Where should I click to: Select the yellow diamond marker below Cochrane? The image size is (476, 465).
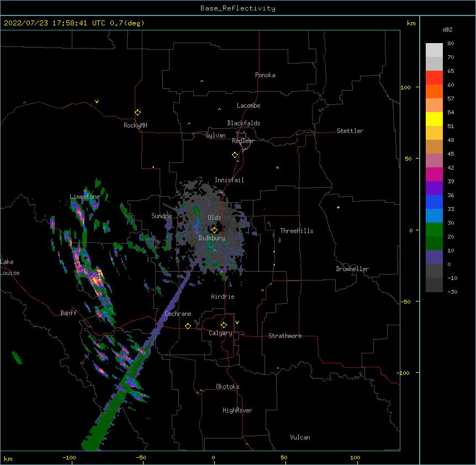(188, 326)
